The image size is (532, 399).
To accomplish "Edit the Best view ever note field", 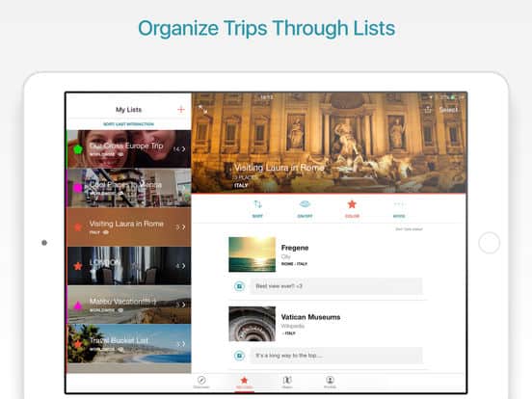I will (336, 286).
